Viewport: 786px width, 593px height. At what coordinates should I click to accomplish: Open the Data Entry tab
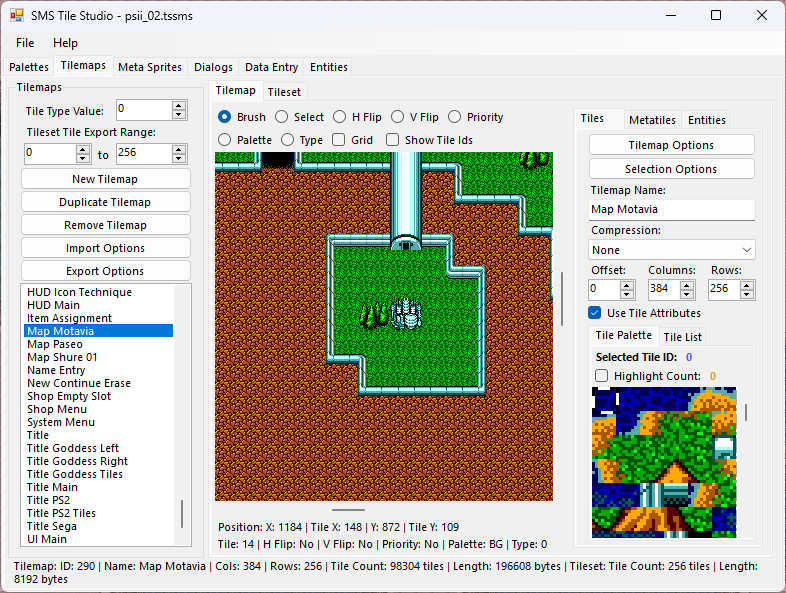271,67
